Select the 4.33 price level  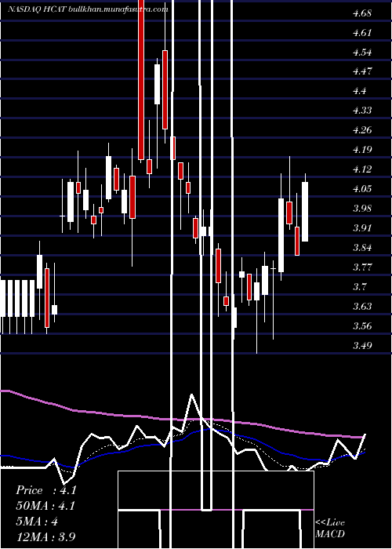click(x=362, y=111)
